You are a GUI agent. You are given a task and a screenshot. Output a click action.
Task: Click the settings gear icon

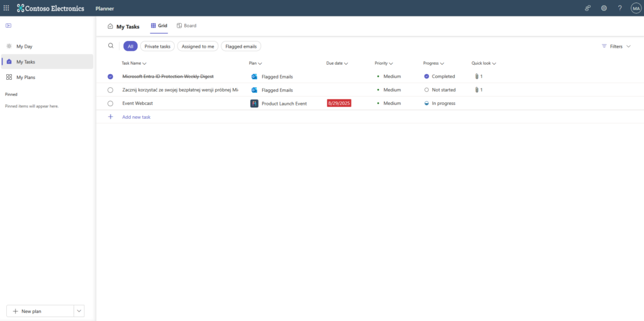[604, 8]
